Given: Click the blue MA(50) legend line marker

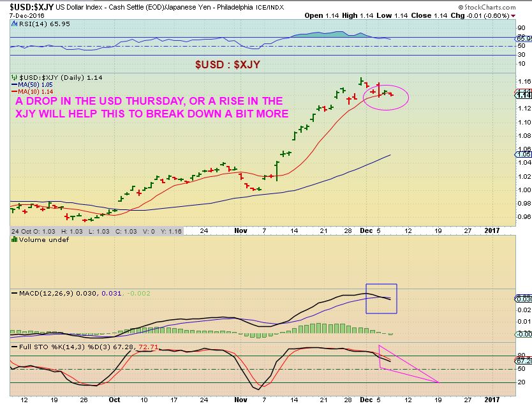Looking at the screenshot, I should [14, 84].
